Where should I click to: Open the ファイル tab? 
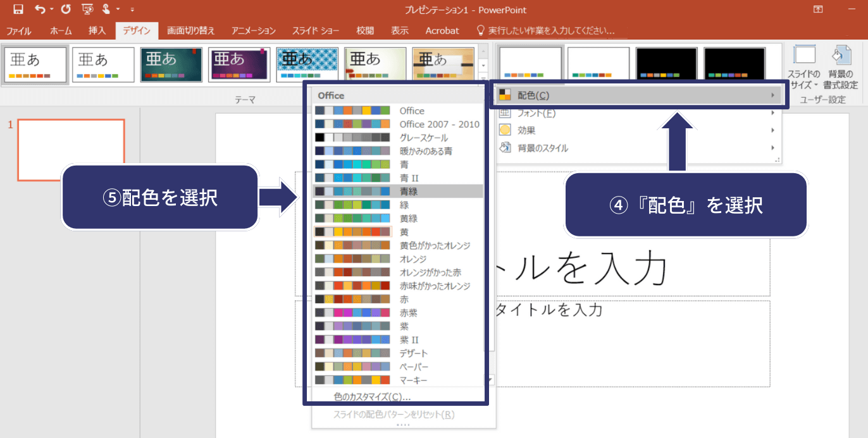click(19, 30)
